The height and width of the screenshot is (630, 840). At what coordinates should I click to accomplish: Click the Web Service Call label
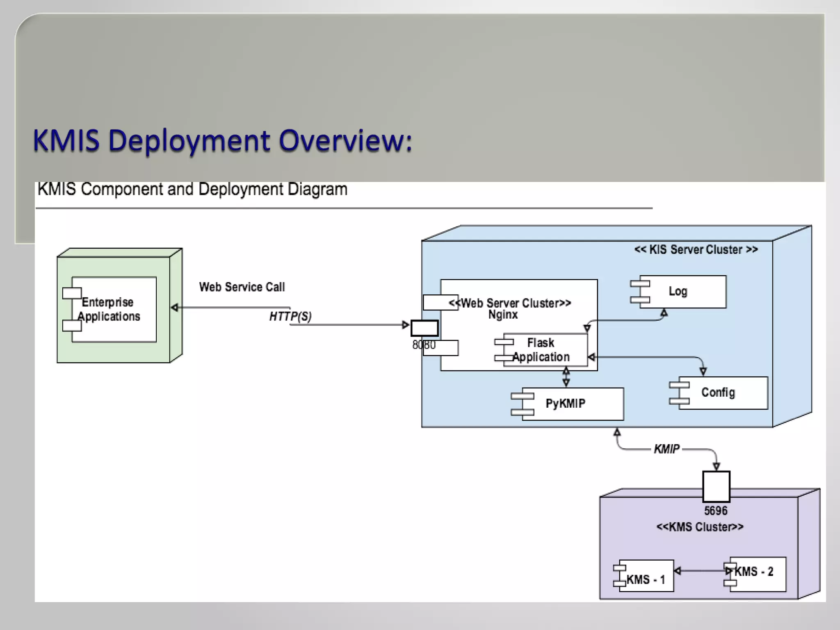coord(242,287)
